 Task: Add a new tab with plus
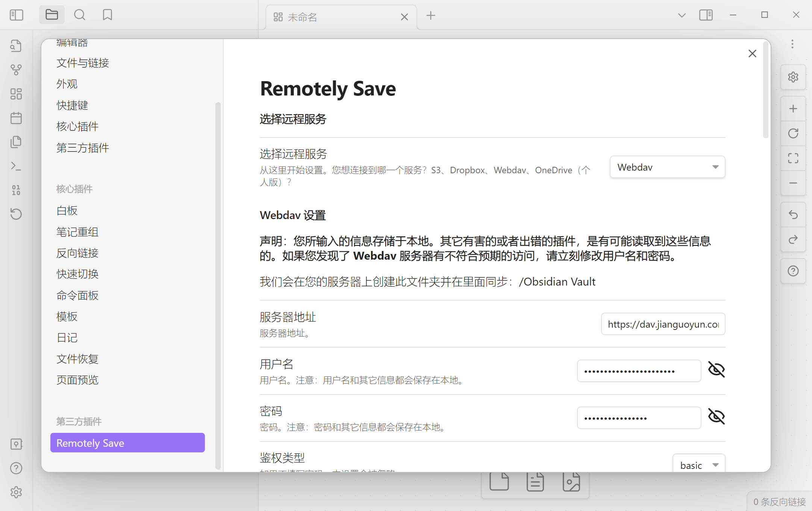pos(431,15)
